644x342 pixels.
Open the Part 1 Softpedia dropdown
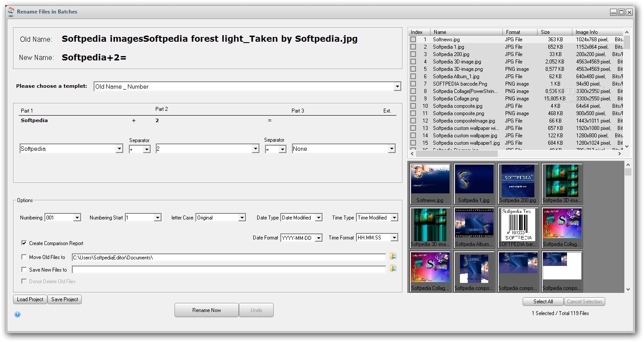71,149
